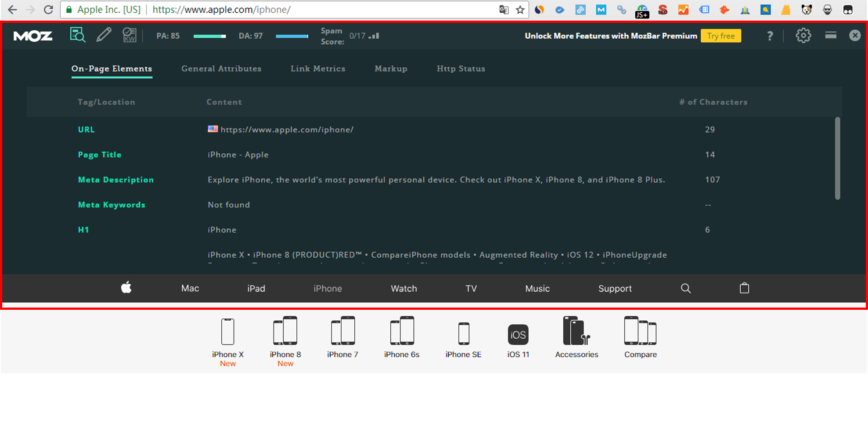Open the Markup tab
This screenshot has width=868, height=437.
(391, 68)
